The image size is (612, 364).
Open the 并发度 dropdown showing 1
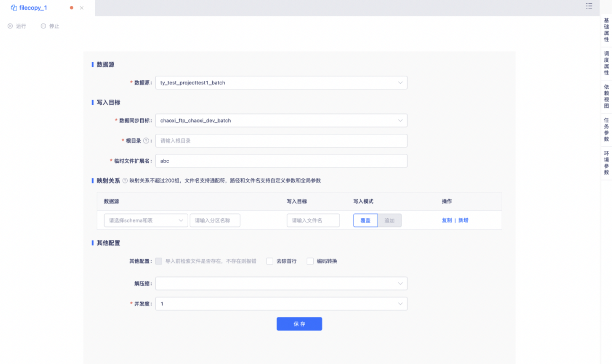(281, 304)
